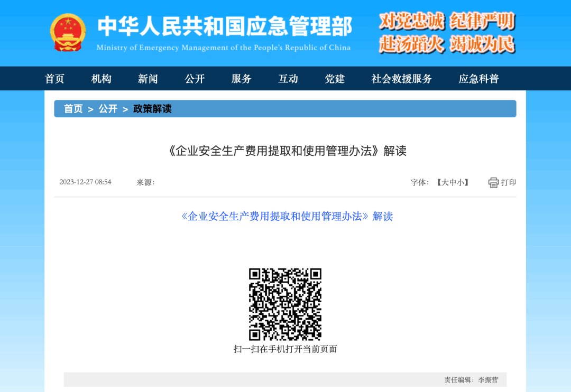Go to the 应急科普 section
Viewport: 571px width, 392px height.
tap(478, 79)
